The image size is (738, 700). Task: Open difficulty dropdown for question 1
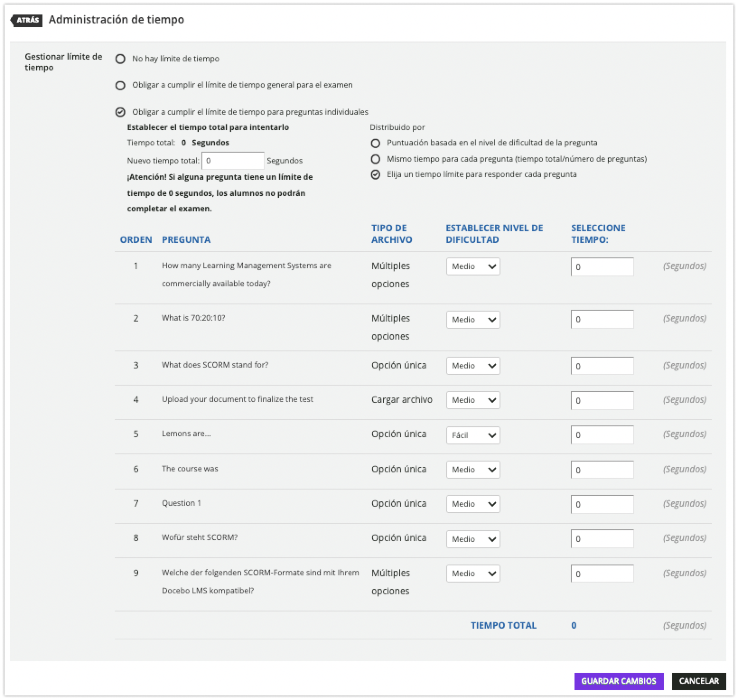pos(473,266)
